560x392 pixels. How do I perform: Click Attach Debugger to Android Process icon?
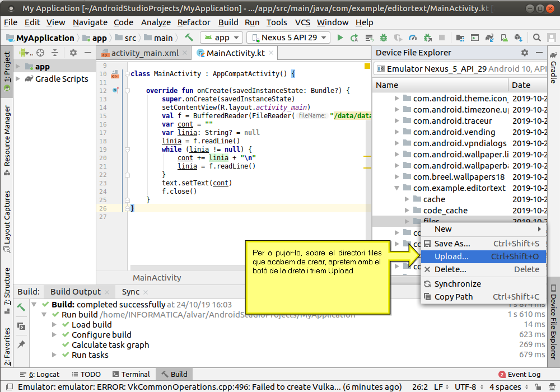pos(427,38)
